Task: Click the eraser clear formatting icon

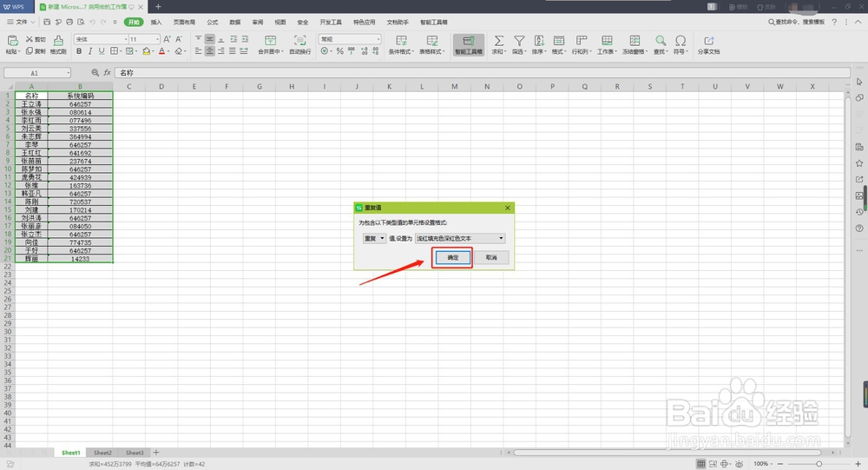Action: (178, 51)
